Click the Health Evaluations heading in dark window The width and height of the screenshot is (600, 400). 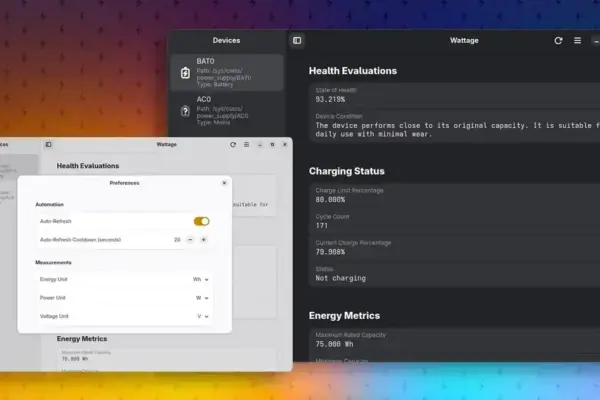pos(353,71)
